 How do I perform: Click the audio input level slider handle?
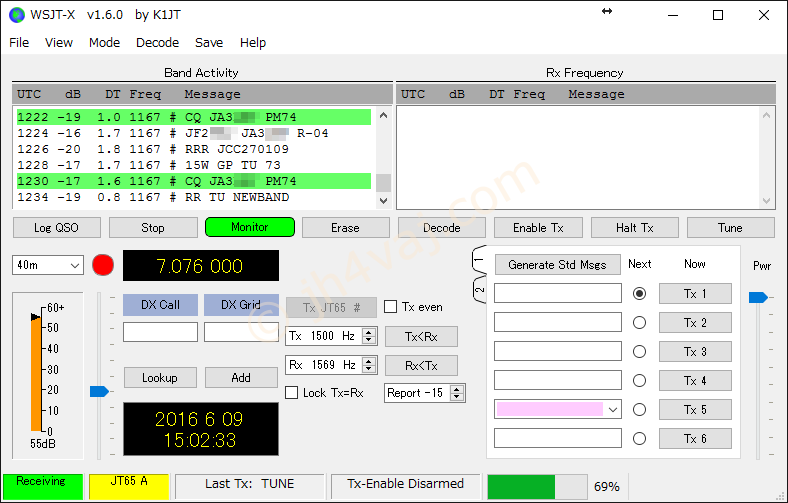pyautogui.click(x=100, y=391)
